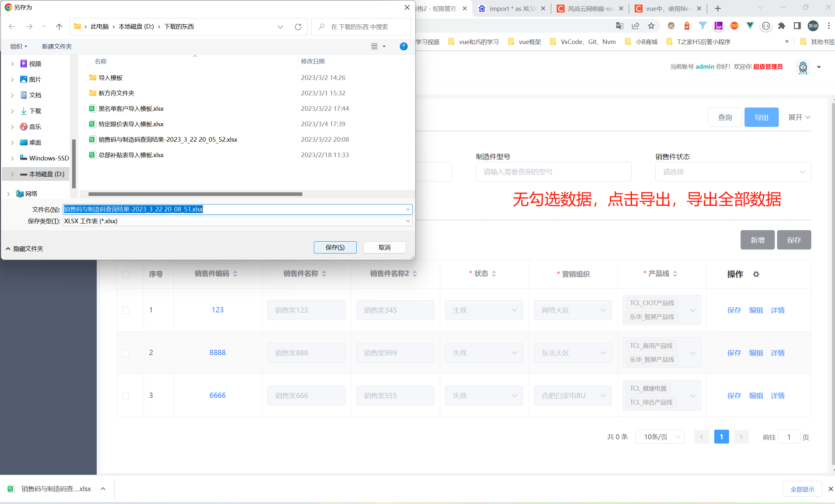Open the 销售件状态 select dropdown
The image size is (835, 504).
point(733,172)
